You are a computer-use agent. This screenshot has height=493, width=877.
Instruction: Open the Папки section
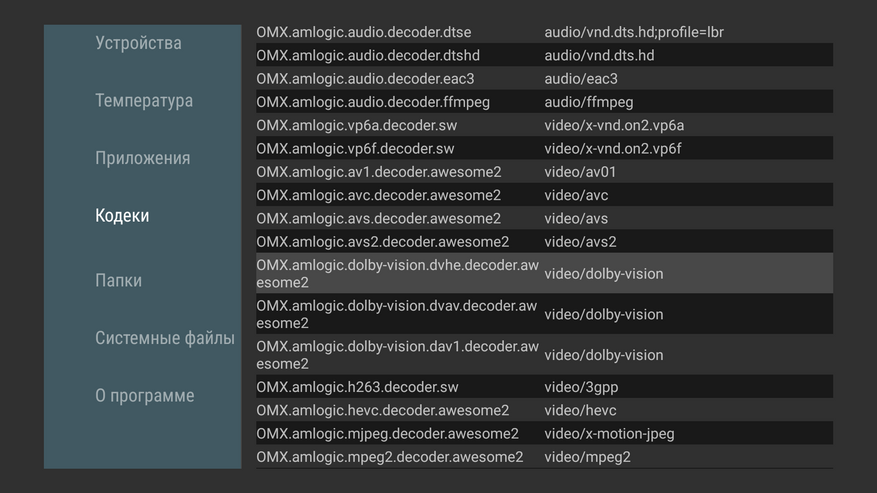(x=118, y=281)
